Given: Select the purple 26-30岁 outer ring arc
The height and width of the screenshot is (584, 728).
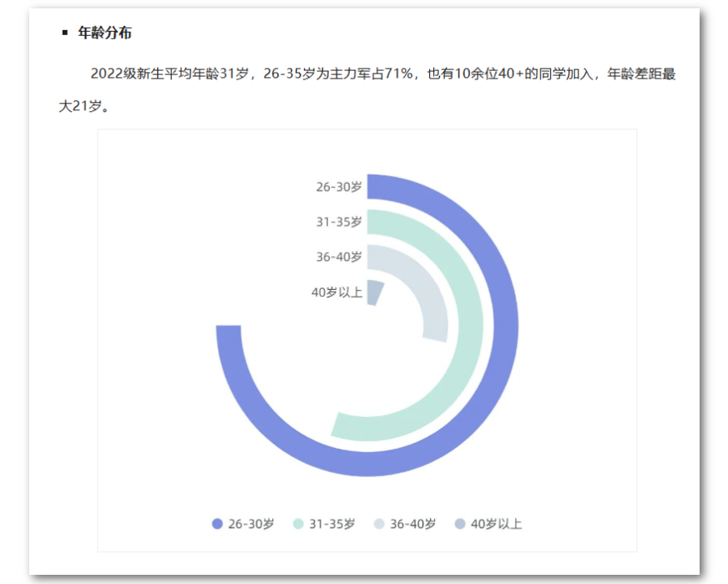Looking at the screenshot, I should click(505, 325).
